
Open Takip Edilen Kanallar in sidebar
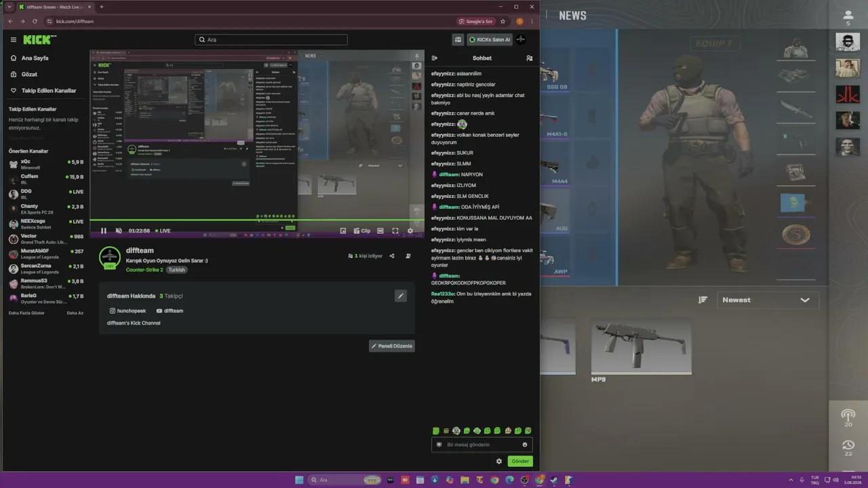coord(43,91)
